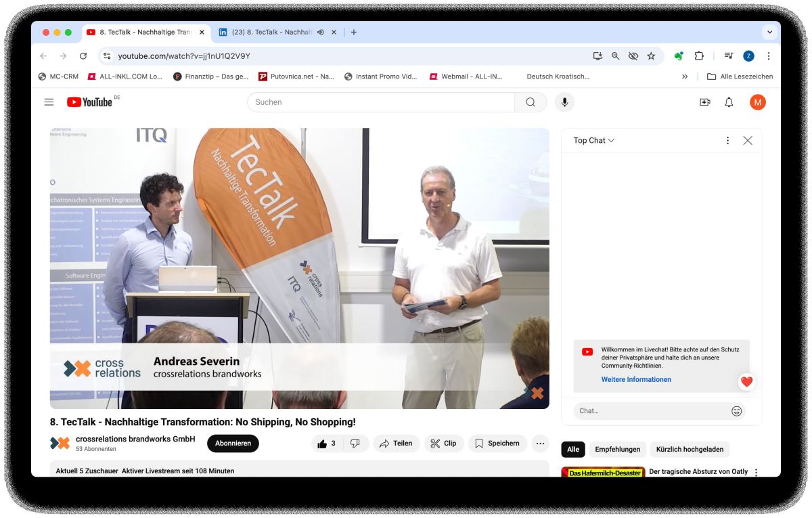The height and width of the screenshot is (518, 812).
Task: Click the Abonnieren subscribe button
Action: (233, 444)
